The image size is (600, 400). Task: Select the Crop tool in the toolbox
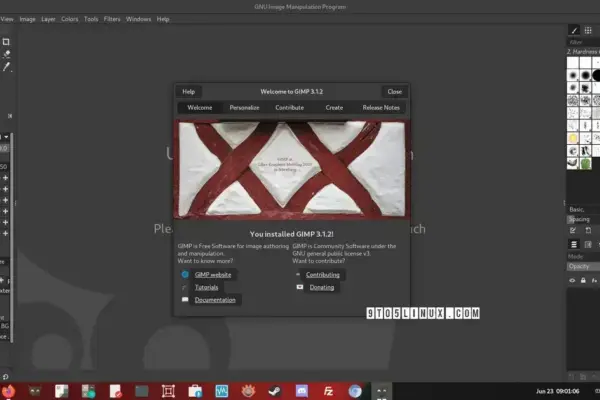(x=6, y=42)
